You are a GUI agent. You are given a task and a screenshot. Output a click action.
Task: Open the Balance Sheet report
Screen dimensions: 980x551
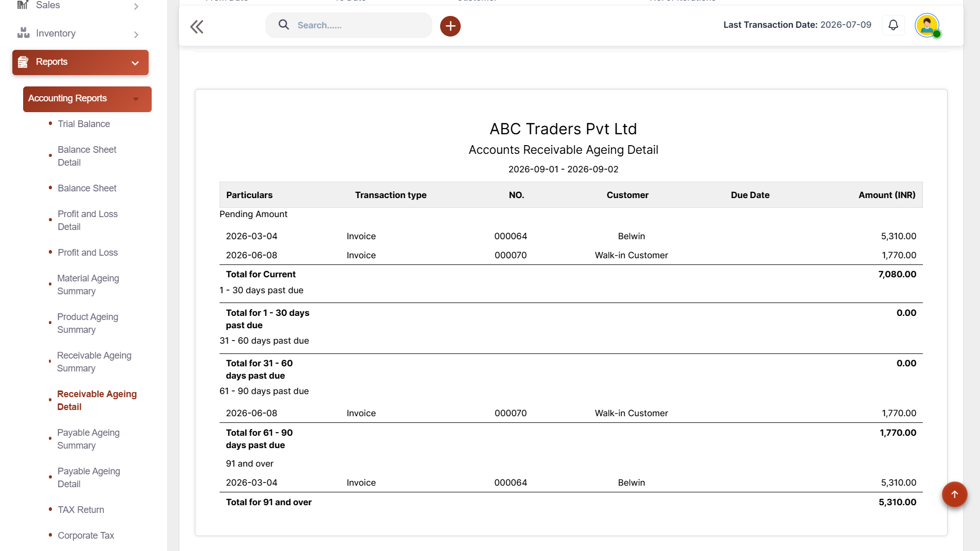[87, 188]
